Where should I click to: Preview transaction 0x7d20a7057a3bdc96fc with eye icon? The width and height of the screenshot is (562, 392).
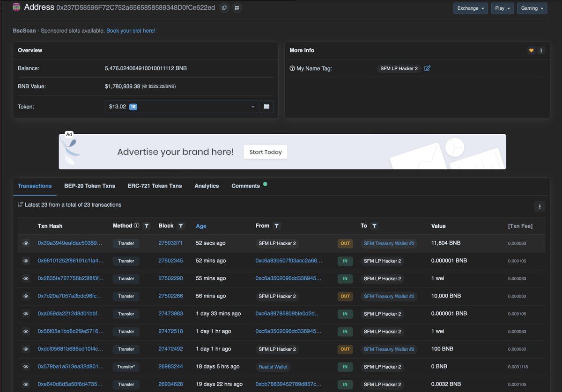pyautogui.click(x=26, y=296)
